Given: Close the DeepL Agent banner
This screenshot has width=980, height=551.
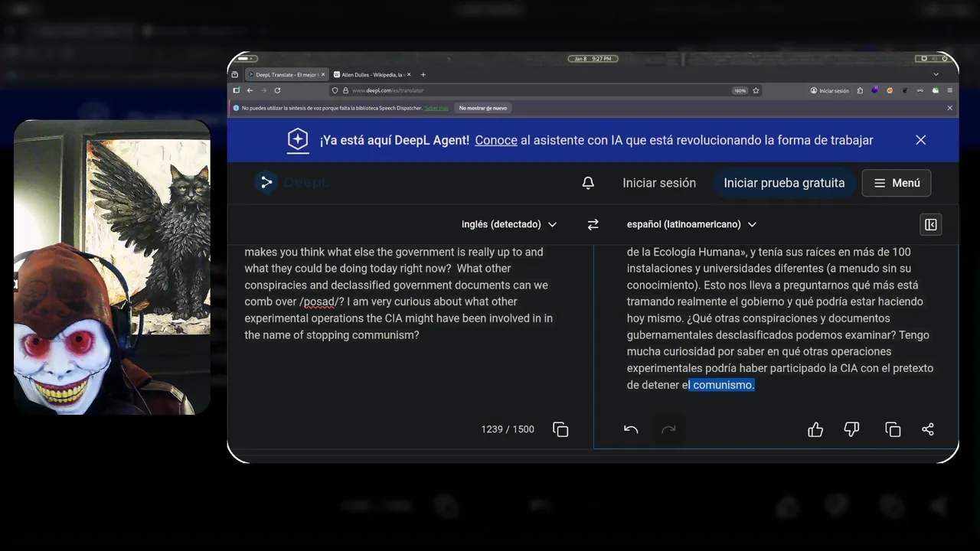Looking at the screenshot, I should pos(921,140).
